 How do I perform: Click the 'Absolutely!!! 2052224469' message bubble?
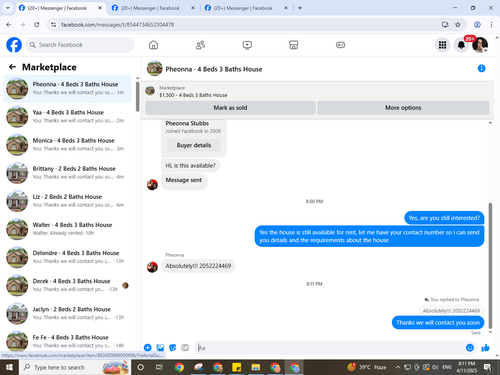click(198, 266)
